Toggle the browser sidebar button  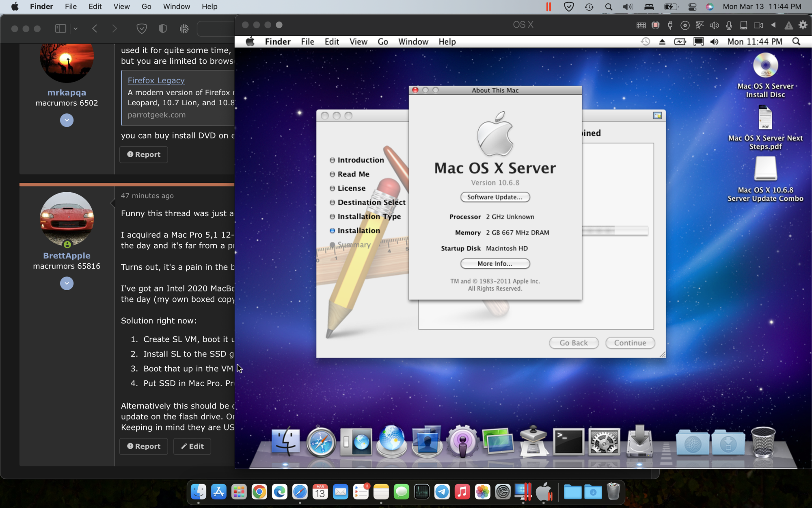tap(60, 28)
